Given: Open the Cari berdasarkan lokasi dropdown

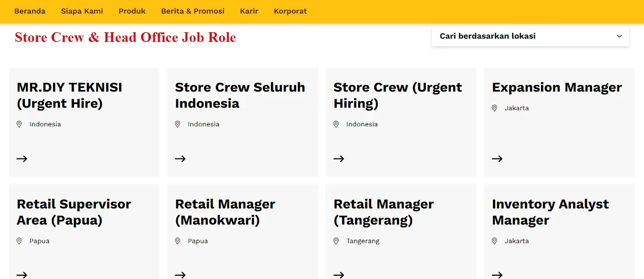Looking at the screenshot, I should (530, 36).
